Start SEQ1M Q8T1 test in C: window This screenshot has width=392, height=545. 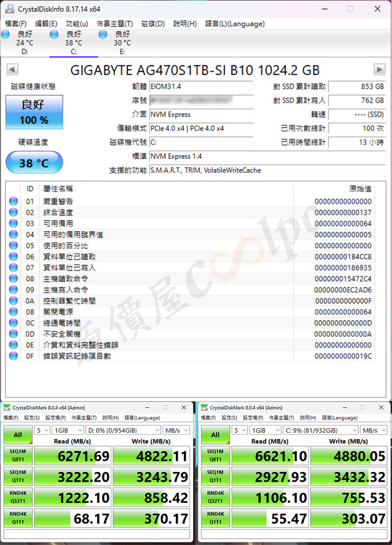click(x=216, y=456)
